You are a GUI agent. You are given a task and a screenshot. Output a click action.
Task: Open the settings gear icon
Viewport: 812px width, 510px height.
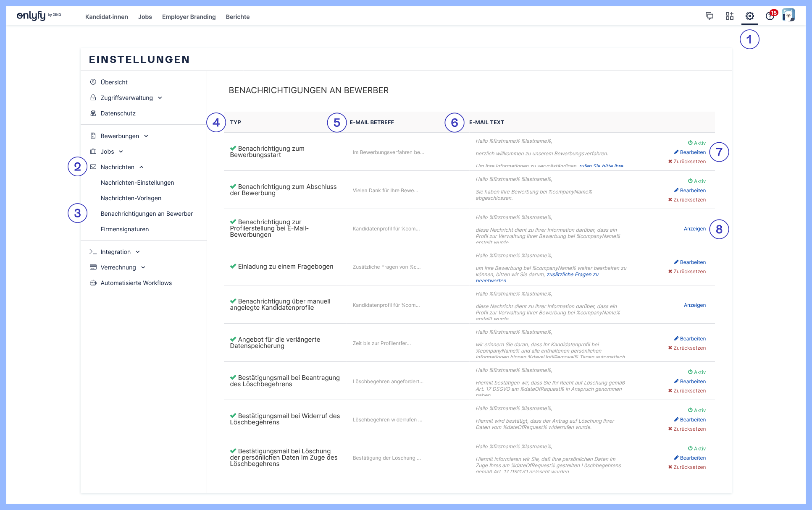pyautogui.click(x=749, y=16)
